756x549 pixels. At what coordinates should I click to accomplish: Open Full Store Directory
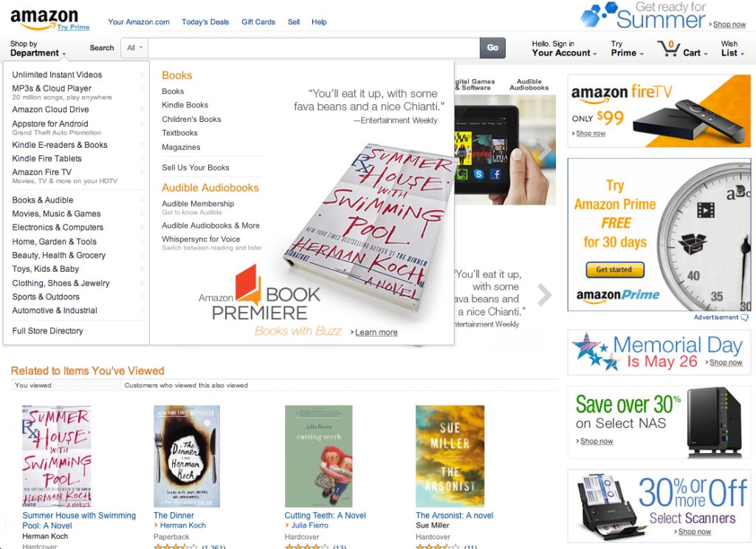(x=48, y=331)
